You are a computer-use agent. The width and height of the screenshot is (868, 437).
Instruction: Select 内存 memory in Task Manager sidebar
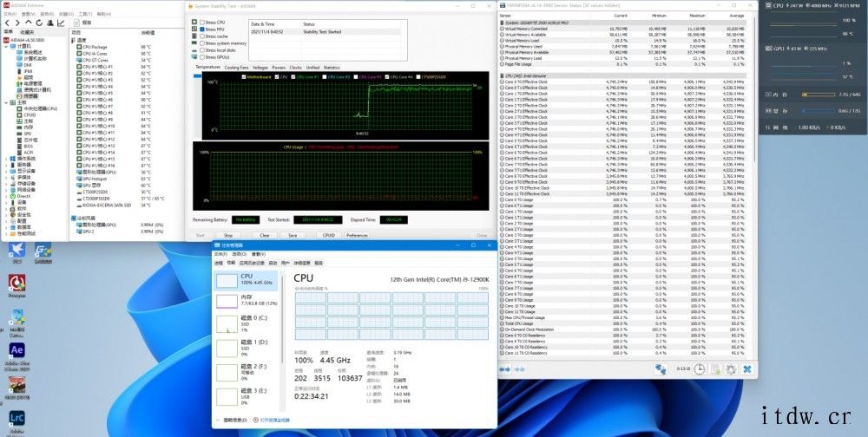click(247, 300)
